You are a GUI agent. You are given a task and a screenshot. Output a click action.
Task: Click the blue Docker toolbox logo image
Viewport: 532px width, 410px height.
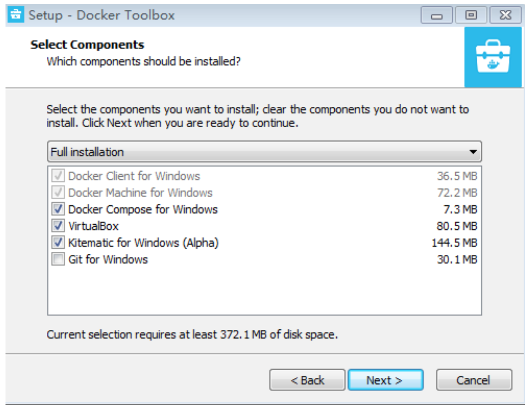point(493,57)
